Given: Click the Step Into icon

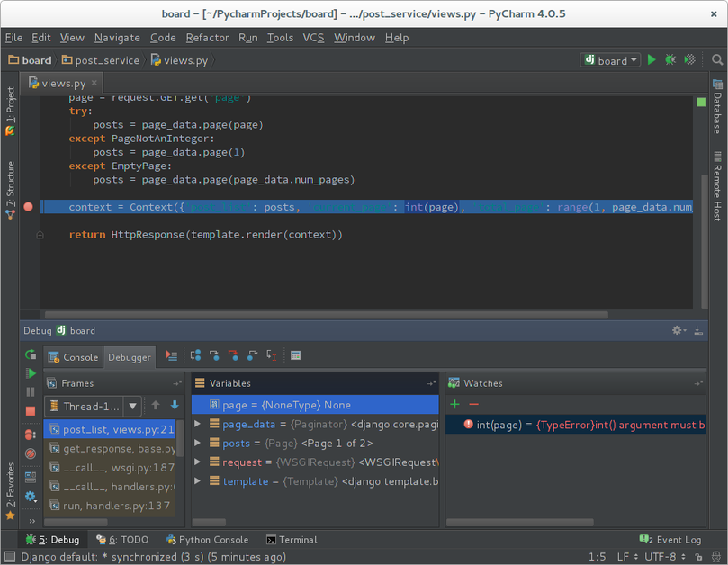Looking at the screenshot, I should pos(214,355).
